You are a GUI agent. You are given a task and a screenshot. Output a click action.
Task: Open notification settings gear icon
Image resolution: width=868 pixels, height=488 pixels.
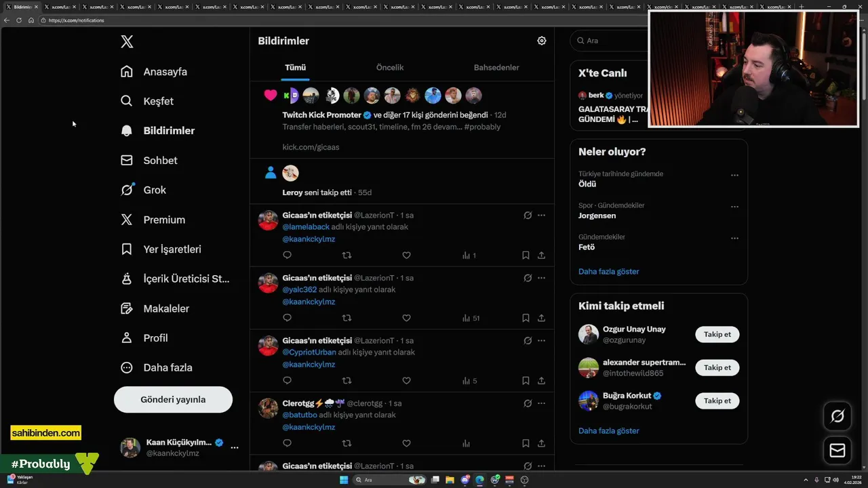click(542, 41)
